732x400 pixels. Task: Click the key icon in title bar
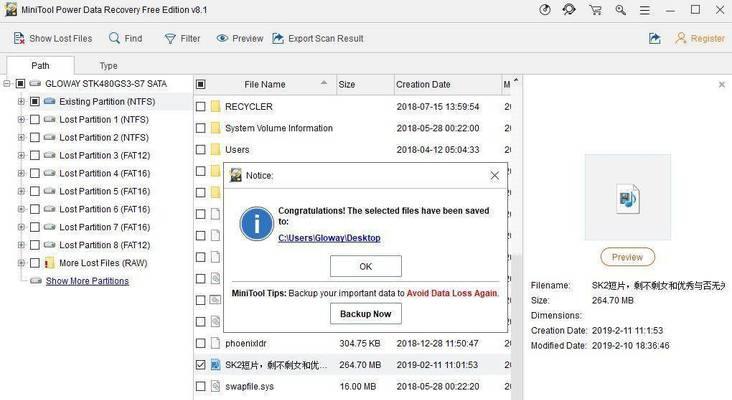click(620, 10)
